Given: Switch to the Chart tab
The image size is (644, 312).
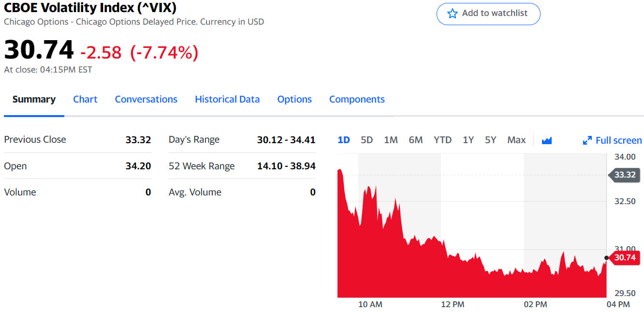Looking at the screenshot, I should pos(85,99).
